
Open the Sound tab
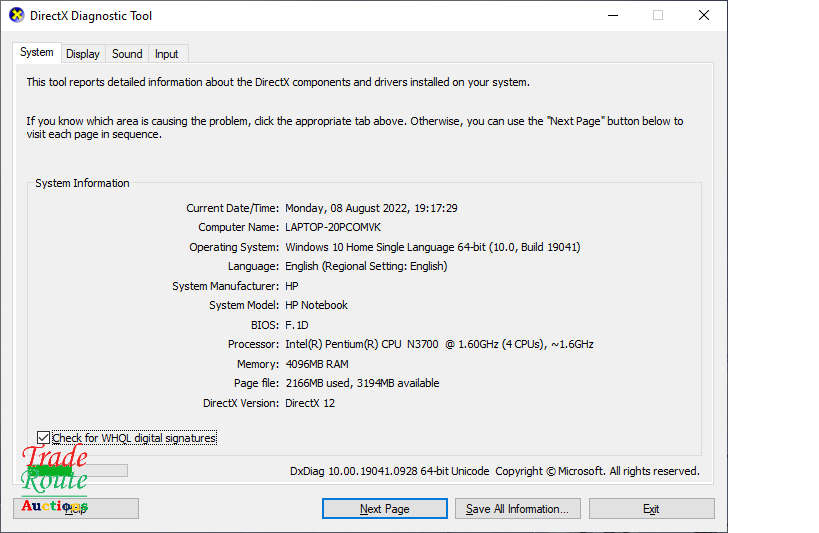(x=127, y=54)
